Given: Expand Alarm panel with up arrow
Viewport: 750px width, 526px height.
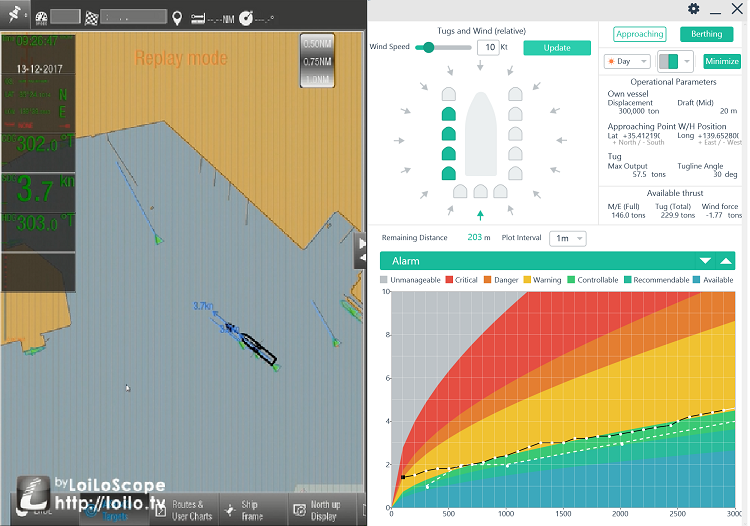Looking at the screenshot, I should point(726,261).
